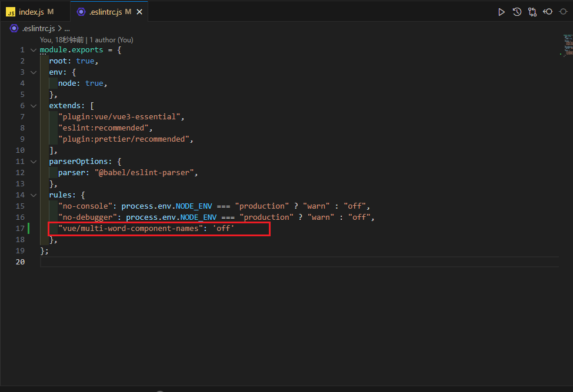The width and height of the screenshot is (573, 392).
Task: Click the exports keyword on line 1
Action: tap(87, 50)
